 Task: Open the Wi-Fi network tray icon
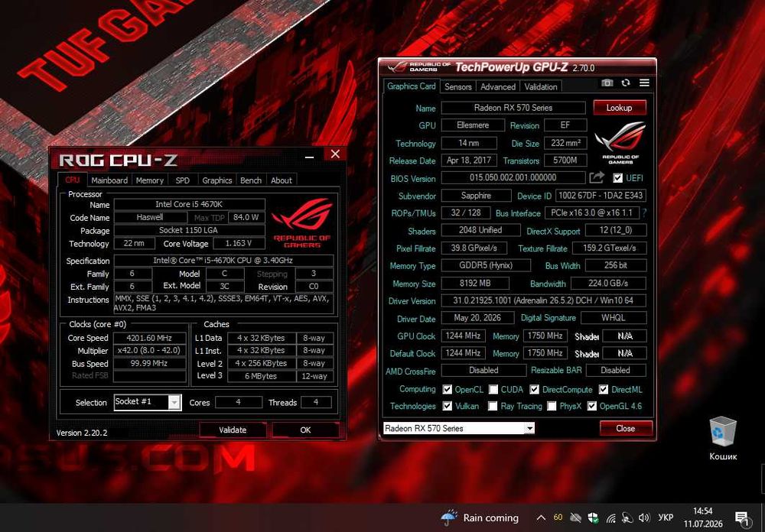[610, 518]
